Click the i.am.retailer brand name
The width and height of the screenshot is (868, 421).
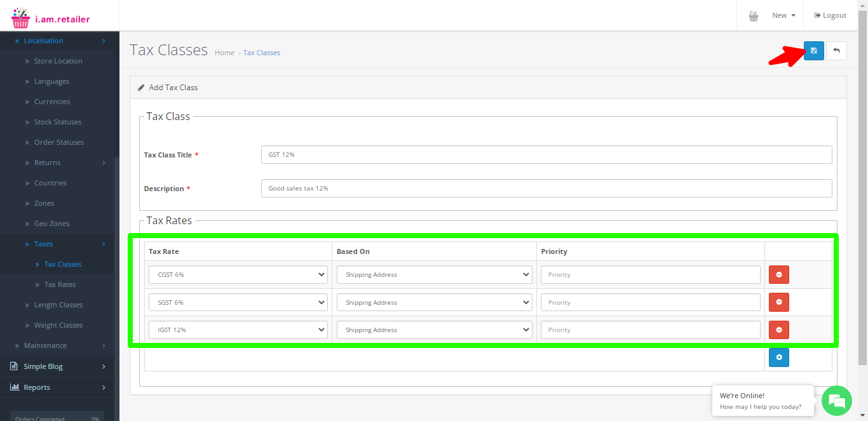point(62,19)
